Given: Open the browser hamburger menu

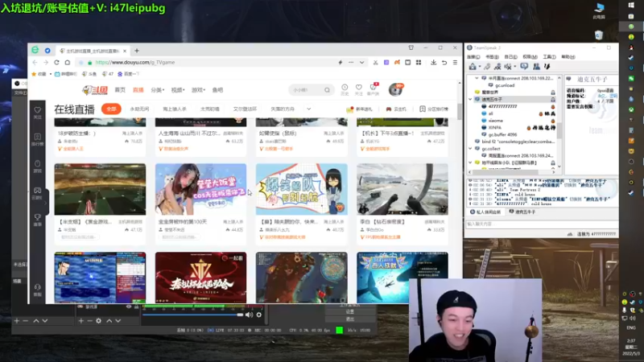Looking at the screenshot, I should point(455,63).
